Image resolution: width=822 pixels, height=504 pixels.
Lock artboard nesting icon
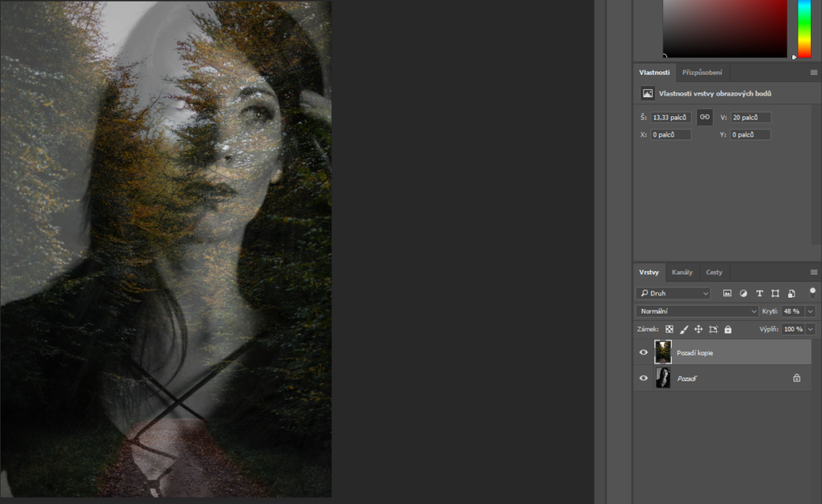click(714, 330)
